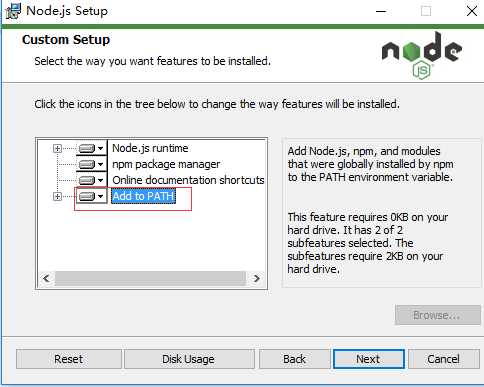Minimize the Node.js Setup window
484x387 pixels.
click(x=381, y=11)
